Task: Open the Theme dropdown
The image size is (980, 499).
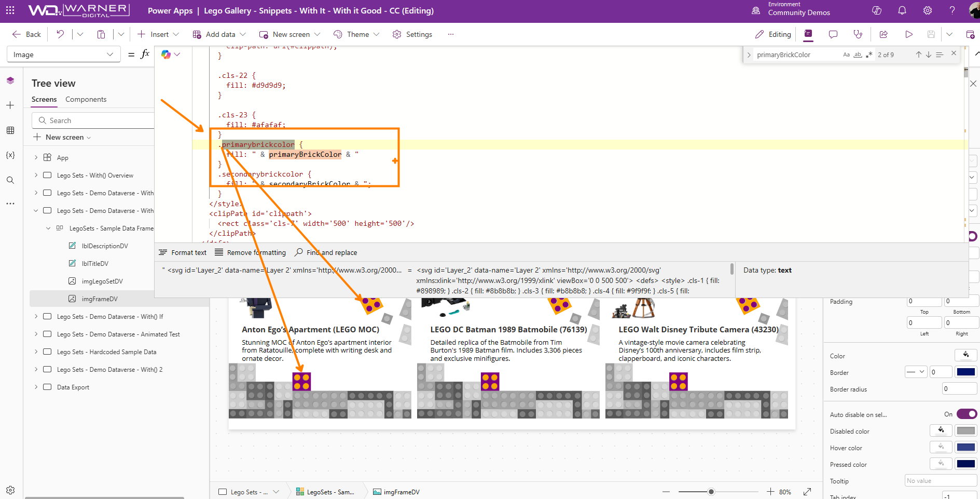Action: coord(357,34)
